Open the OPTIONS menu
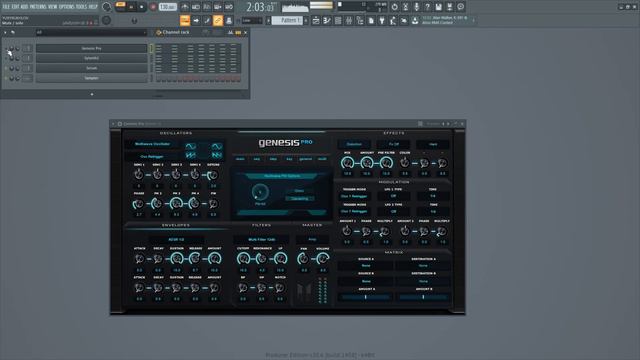 (x=67, y=7)
